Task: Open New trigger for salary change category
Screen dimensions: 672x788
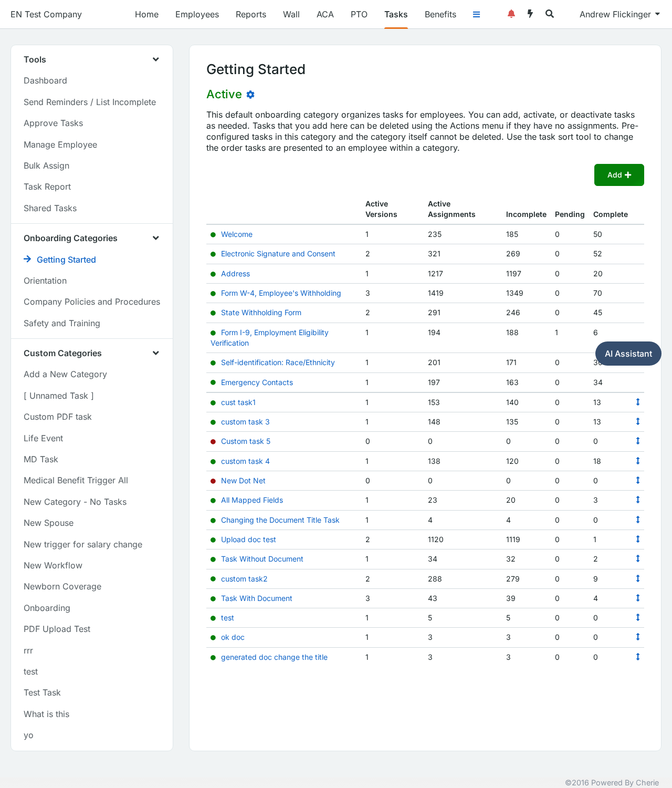Action: [83, 544]
